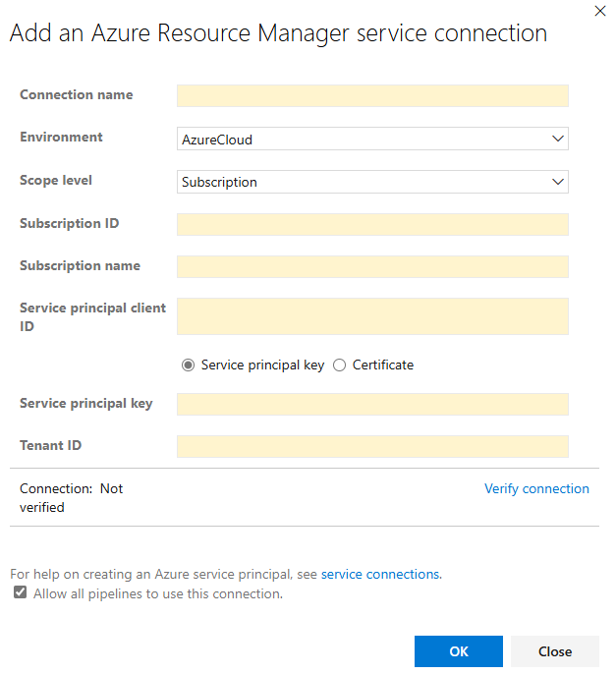Click the Environment dropdown chevron arrow
This screenshot has width=616, height=674.
point(557,140)
